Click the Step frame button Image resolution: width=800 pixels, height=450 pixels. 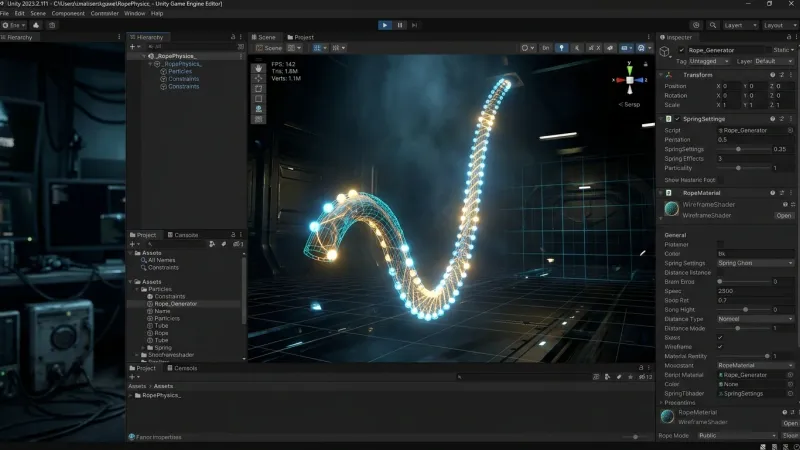click(x=414, y=25)
